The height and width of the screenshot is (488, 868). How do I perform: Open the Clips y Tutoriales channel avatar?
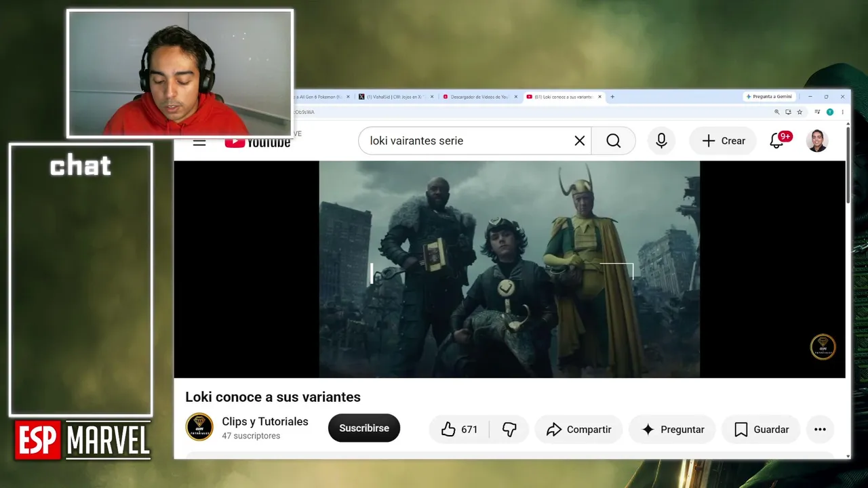point(199,427)
